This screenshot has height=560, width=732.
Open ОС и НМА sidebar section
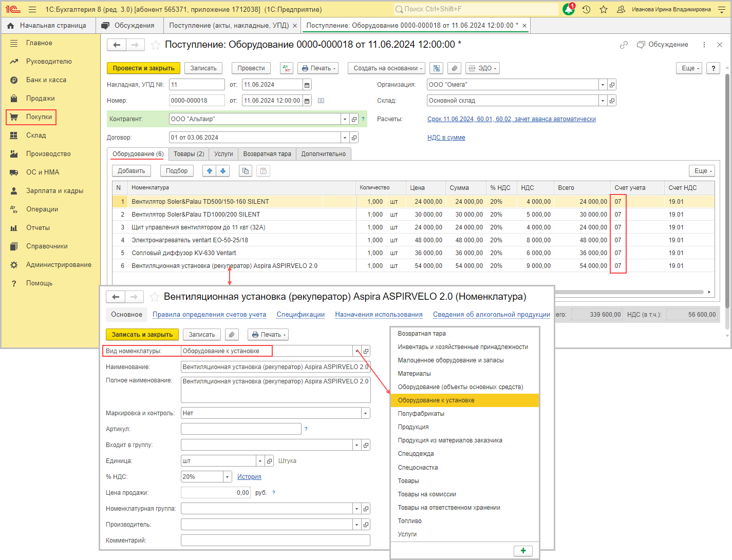pos(43,172)
